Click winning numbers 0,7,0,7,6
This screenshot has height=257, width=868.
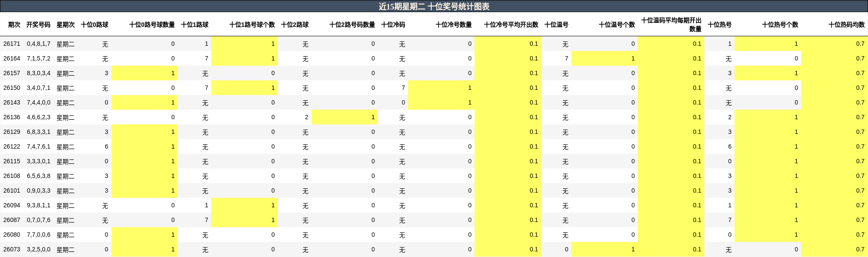[x=38, y=220]
